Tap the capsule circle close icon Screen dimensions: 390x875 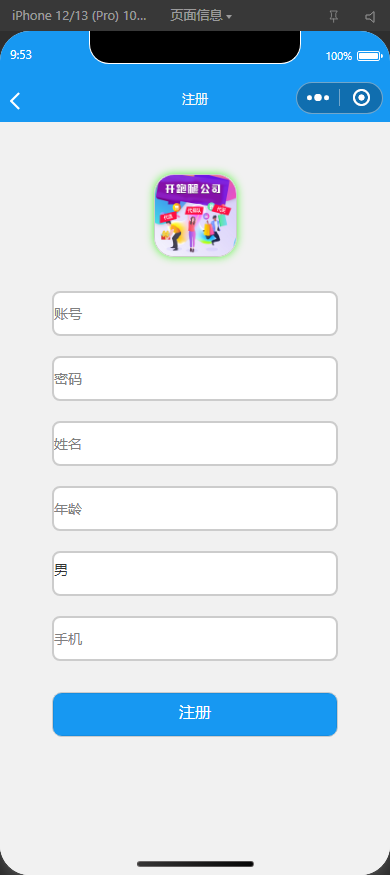(362, 98)
